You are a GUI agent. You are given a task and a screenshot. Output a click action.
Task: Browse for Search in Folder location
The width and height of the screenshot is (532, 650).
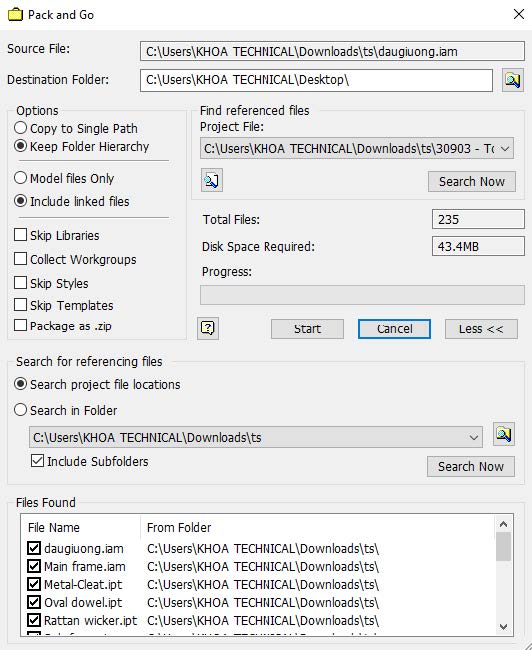(504, 434)
